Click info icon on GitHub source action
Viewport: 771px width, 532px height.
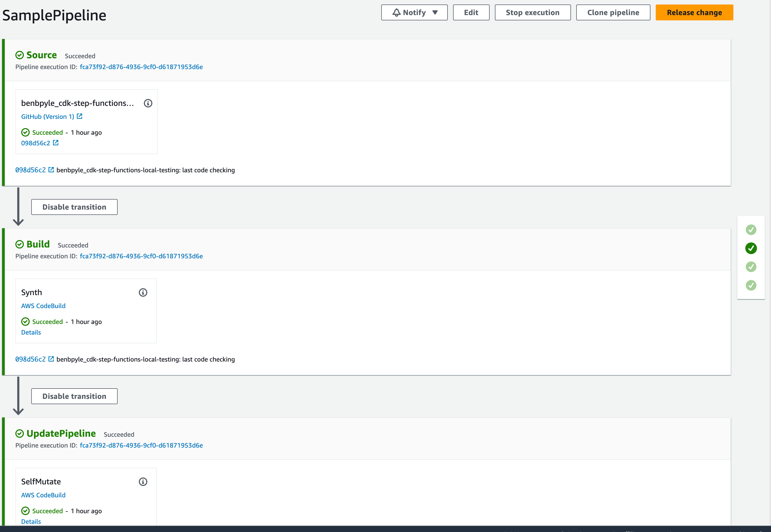click(148, 103)
